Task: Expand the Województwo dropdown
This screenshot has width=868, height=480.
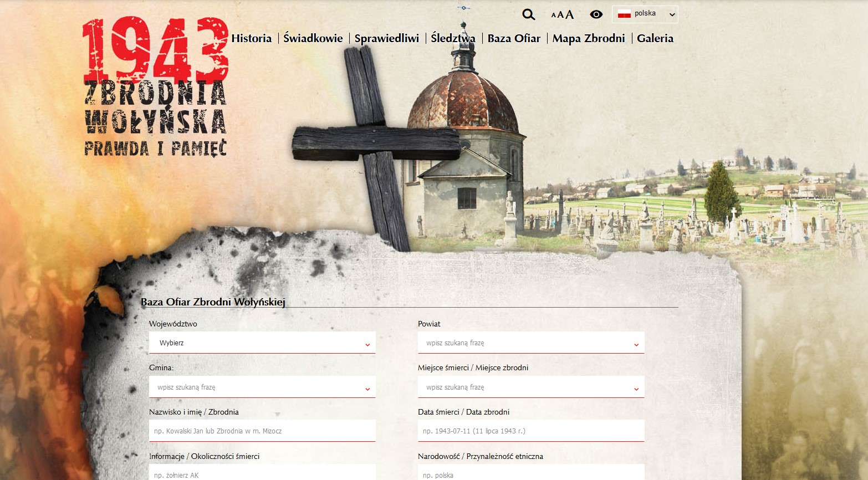Action: click(x=262, y=343)
